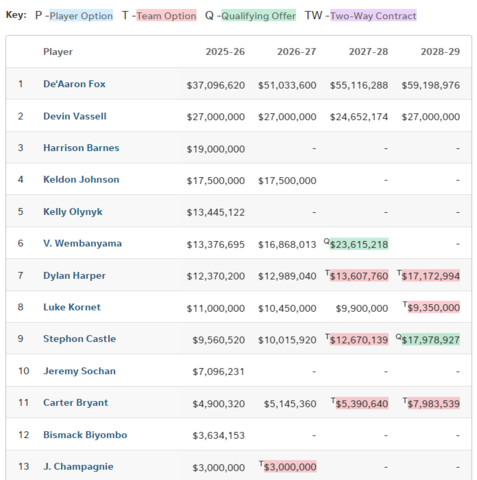The image size is (477, 480).
Task: Click Qualifying Offer key label
Action: point(258,16)
